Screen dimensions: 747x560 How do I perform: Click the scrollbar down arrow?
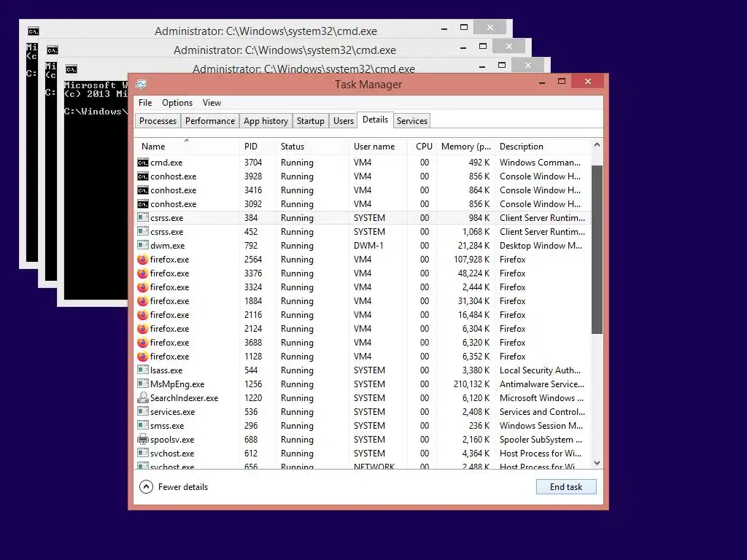click(597, 463)
